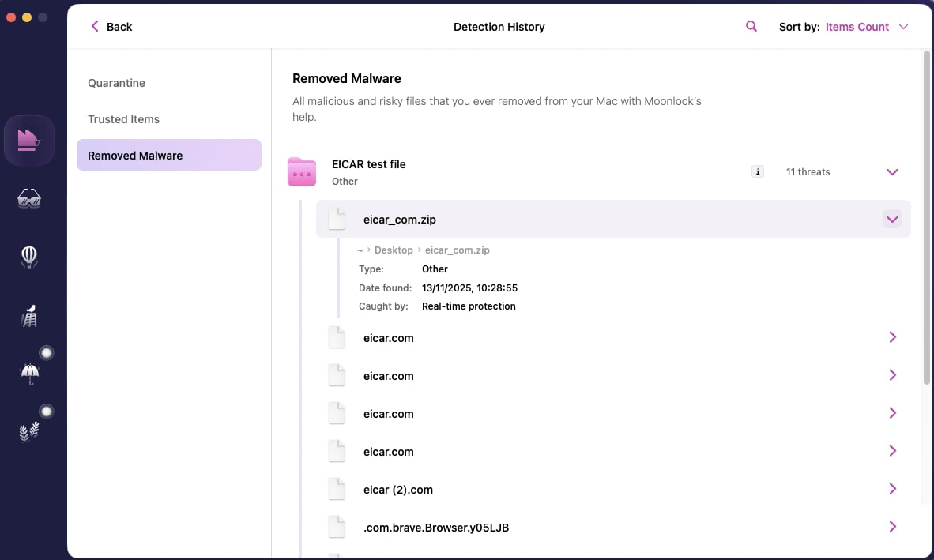The image size is (934, 560).
Task: Select the bird-on-ladder sidebar icon
Action: pos(28,315)
